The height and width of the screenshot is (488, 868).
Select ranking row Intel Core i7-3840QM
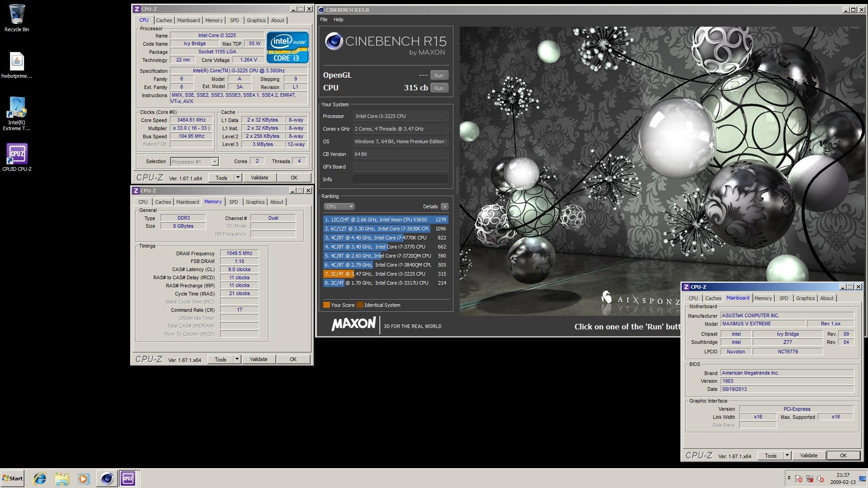pos(386,265)
